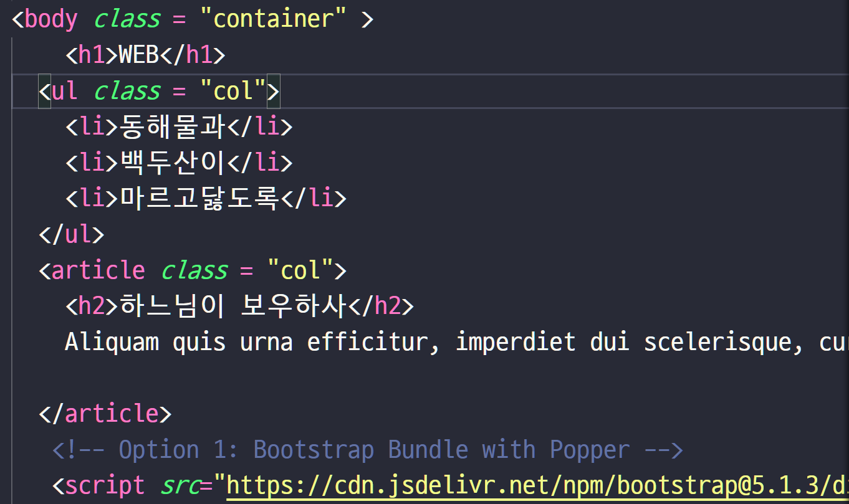849x504 pixels.
Task: Click the closing article tag
Action: click(x=105, y=414)
